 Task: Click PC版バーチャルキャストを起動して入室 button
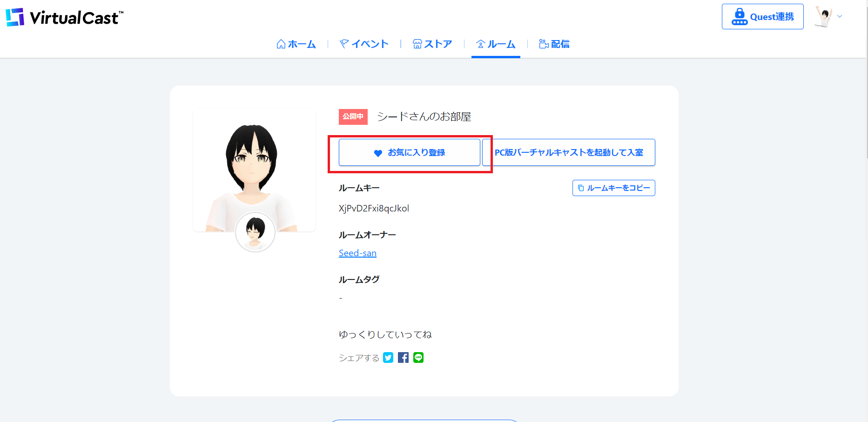pyautogui.click(x=569, y=152)
